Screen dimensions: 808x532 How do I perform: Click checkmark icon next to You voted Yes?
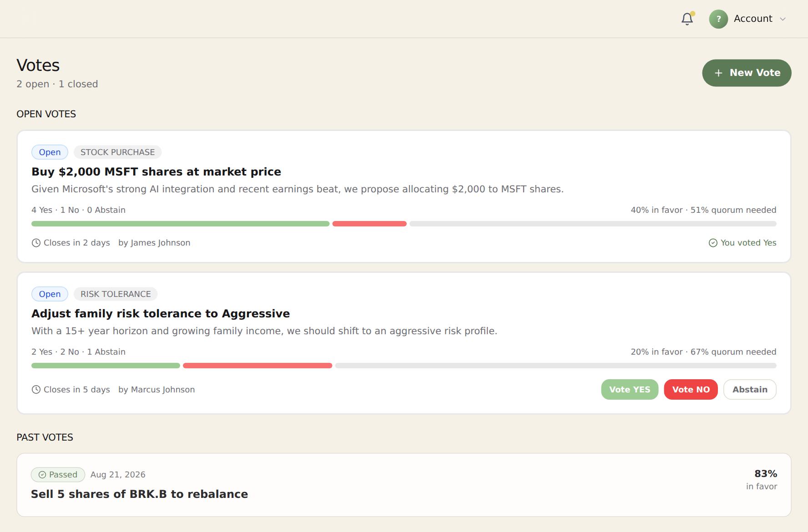(x=713, y=243)
